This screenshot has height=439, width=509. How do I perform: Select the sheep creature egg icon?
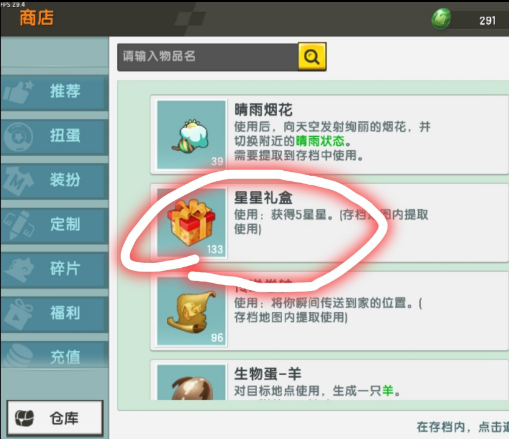[x=191, y=382]
